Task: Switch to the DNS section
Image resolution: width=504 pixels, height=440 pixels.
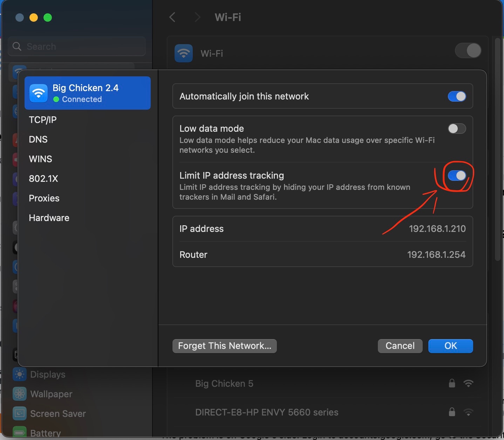Action: [x=38, y=139]
